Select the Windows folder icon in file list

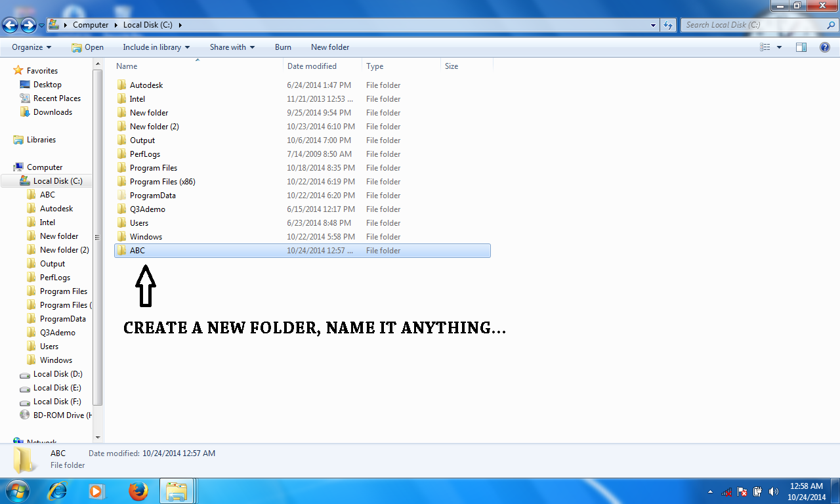tap(121, 237)
